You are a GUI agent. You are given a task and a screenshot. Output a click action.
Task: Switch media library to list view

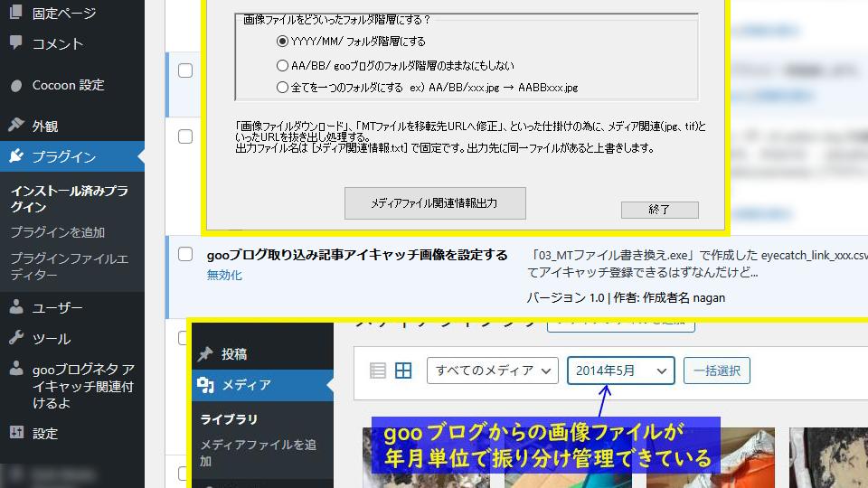click(378, 371)
